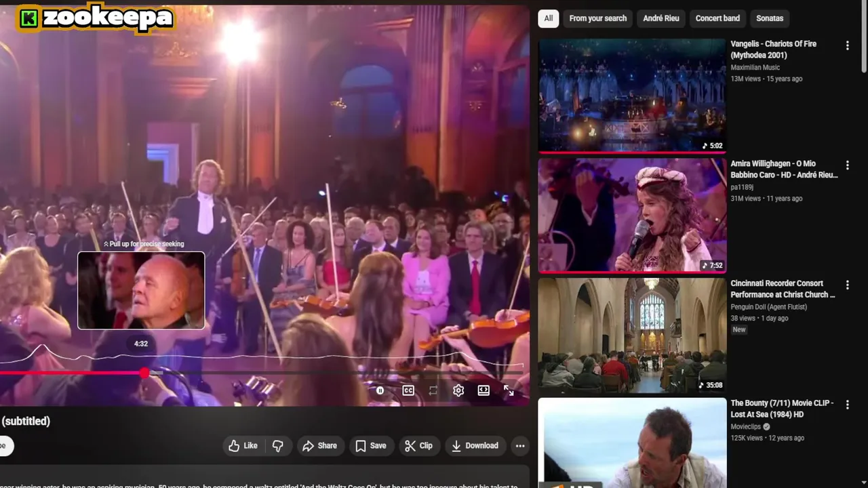The height and width of the screenshot is (488, 868).
Task: Share this video
Action: pyautogui.click(x=319, y=445)
